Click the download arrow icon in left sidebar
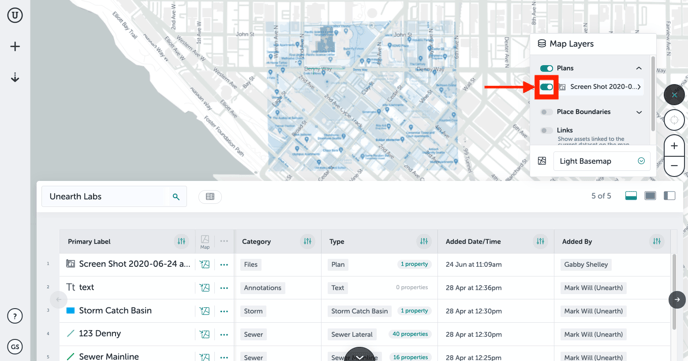 [15, 78]
